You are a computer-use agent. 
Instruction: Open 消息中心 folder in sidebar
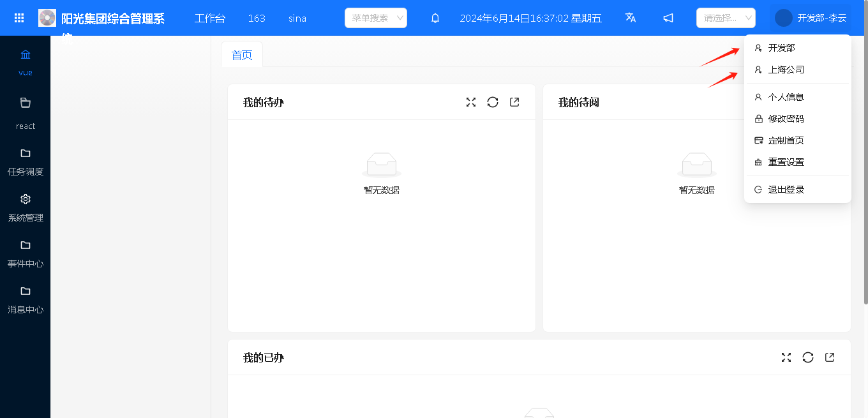point(26,299)
